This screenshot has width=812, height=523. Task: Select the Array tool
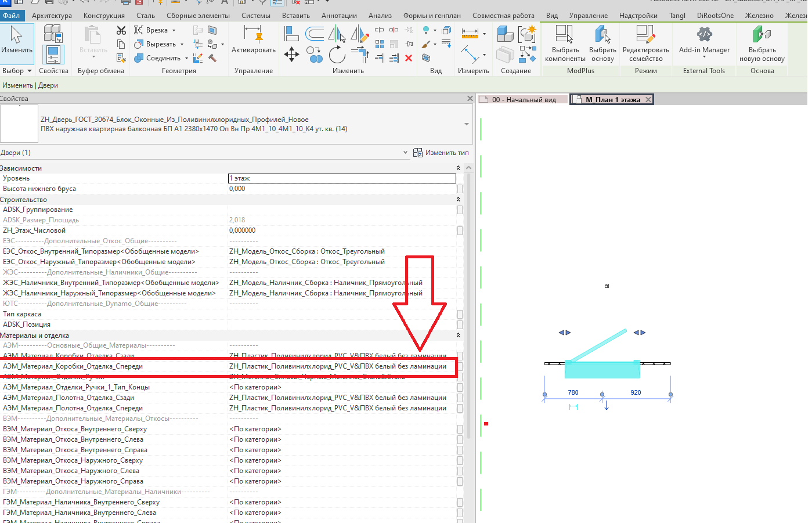point(380,44)
